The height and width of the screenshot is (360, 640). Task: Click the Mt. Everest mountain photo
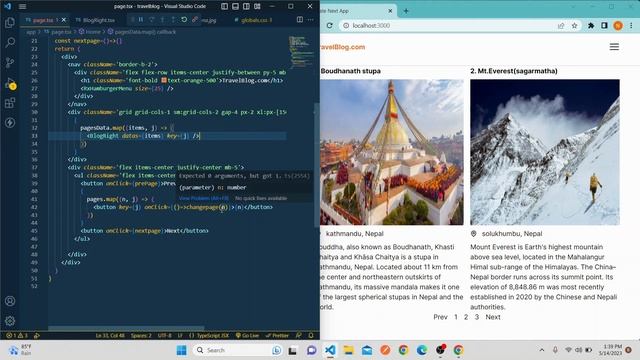(x=545, y=152)
